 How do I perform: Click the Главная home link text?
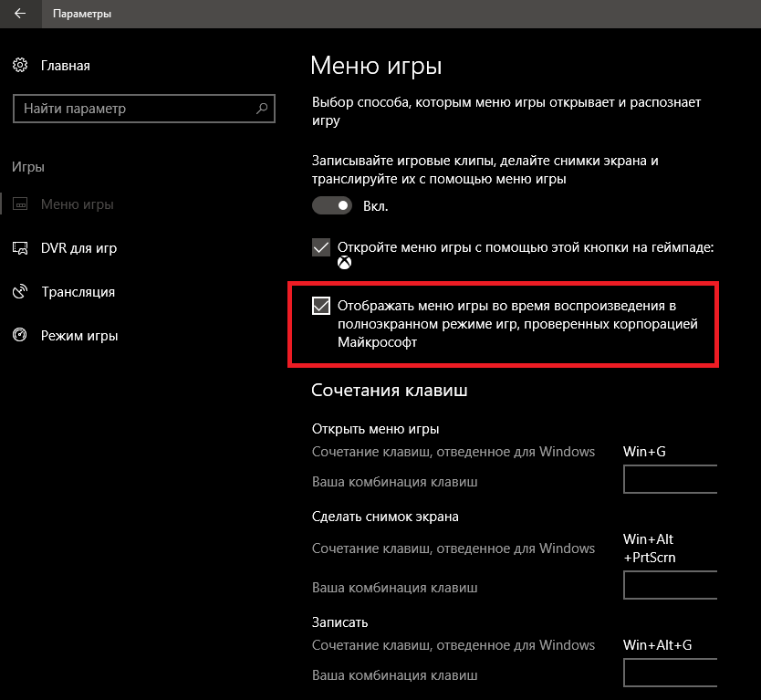66,66
